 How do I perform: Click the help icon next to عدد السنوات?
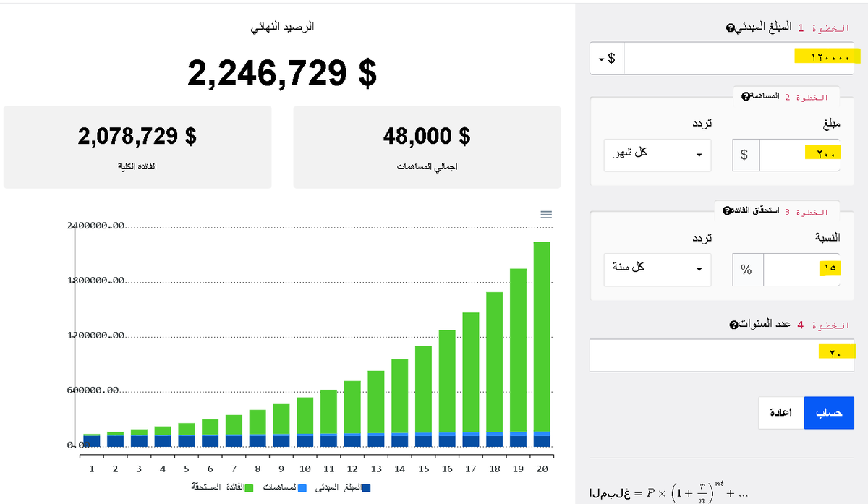pyautogui.click(x=733, y=325)
